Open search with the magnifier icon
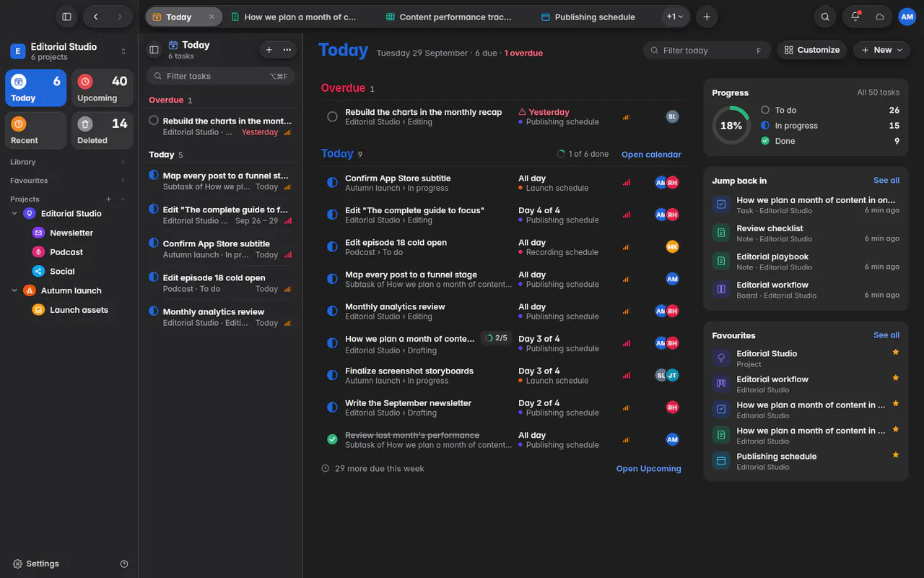The width and height of the screenshot is (924, 578). point(825,17)
